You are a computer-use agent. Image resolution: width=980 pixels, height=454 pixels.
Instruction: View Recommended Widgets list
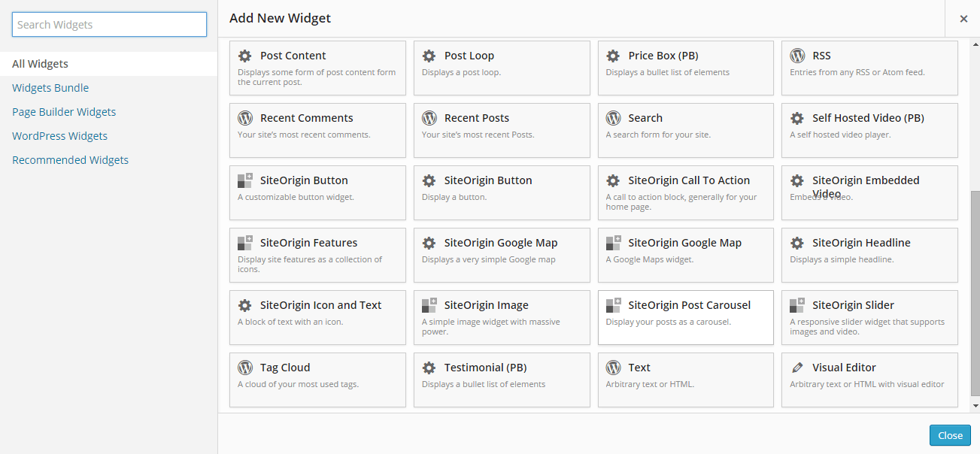(70, 160)
